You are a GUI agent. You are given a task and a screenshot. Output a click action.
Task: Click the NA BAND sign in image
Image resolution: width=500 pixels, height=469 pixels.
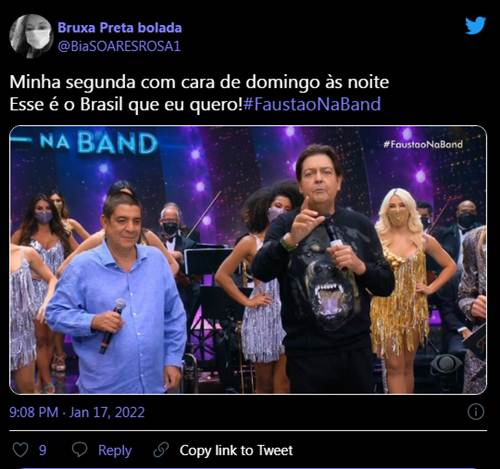pos(98,143)
